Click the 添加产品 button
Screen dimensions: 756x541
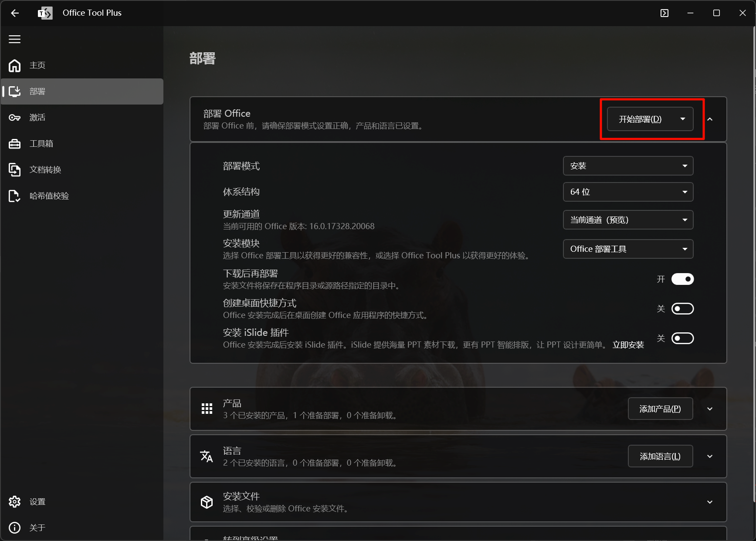click(x=660, y=409)
